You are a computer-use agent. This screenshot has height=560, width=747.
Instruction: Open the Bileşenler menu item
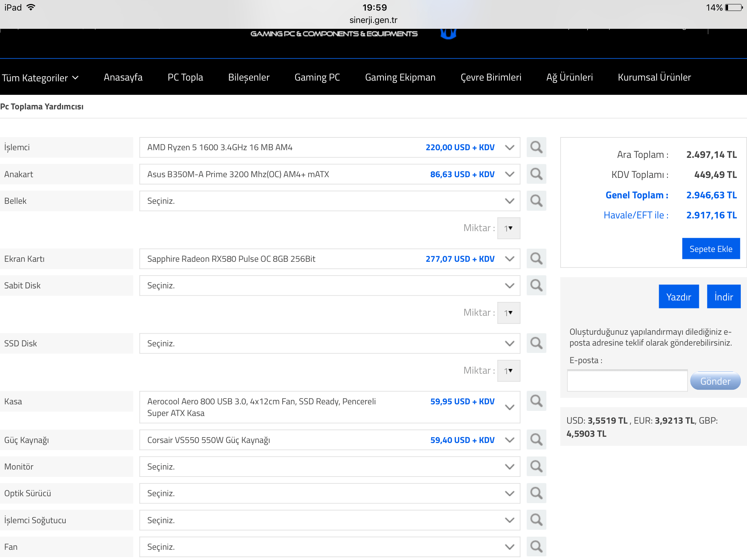click(249, 77)
